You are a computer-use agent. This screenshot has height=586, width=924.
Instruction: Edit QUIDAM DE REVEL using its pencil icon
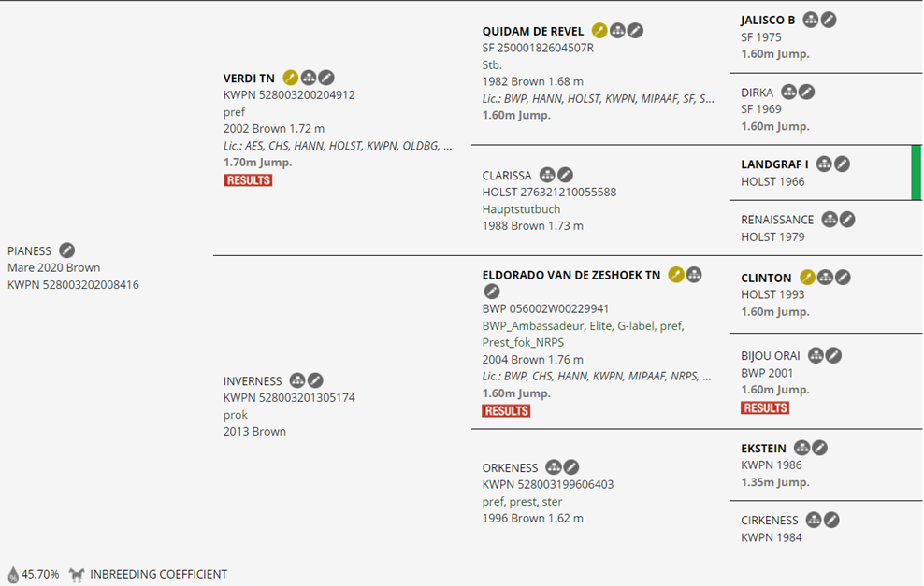tap(635, 31)
